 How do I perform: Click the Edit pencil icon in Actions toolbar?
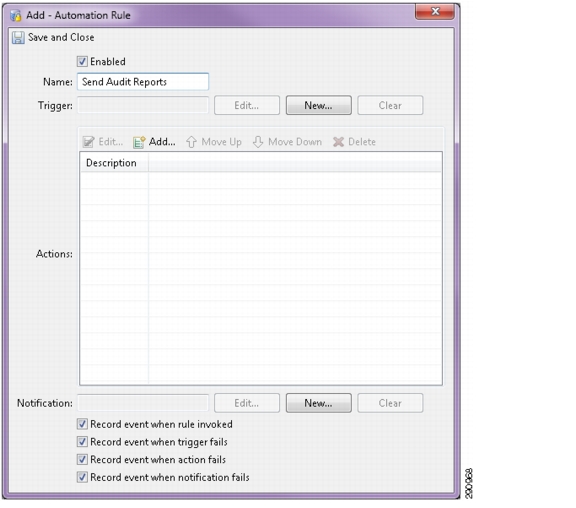[88, 142]
